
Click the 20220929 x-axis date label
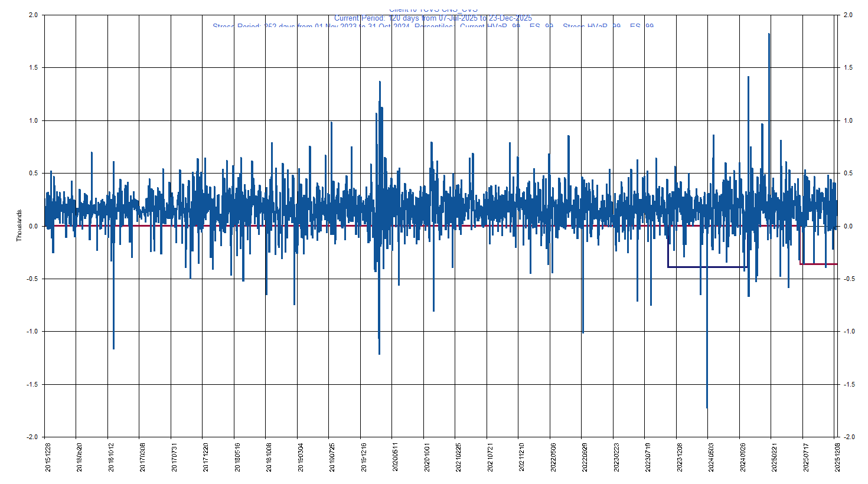click(586, 458)
